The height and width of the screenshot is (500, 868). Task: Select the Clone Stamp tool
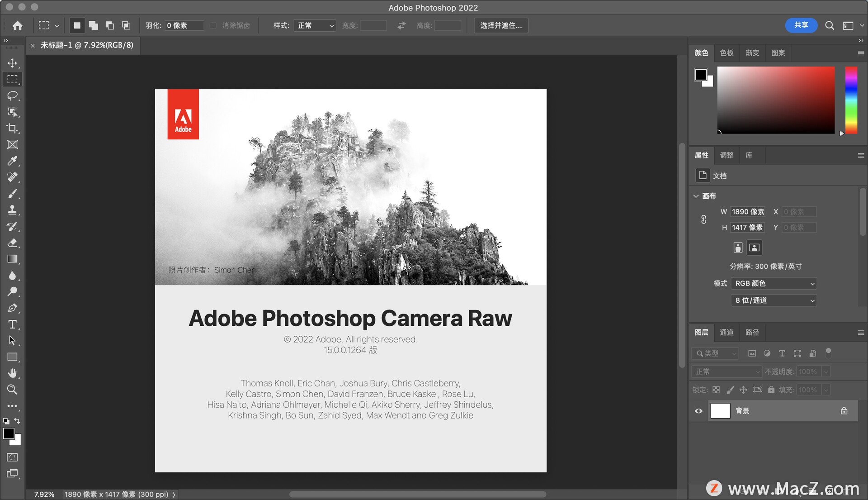[x=12, y=210]
